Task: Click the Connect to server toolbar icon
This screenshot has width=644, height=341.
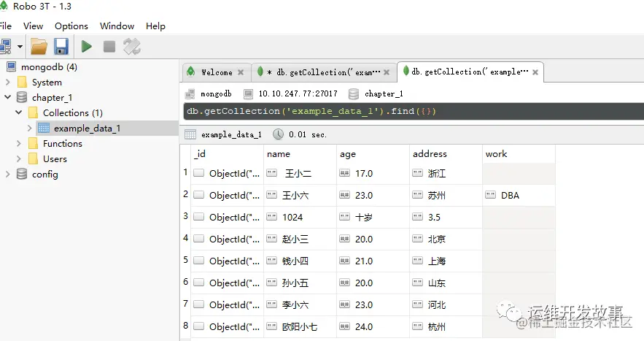Action: point(6,47)
